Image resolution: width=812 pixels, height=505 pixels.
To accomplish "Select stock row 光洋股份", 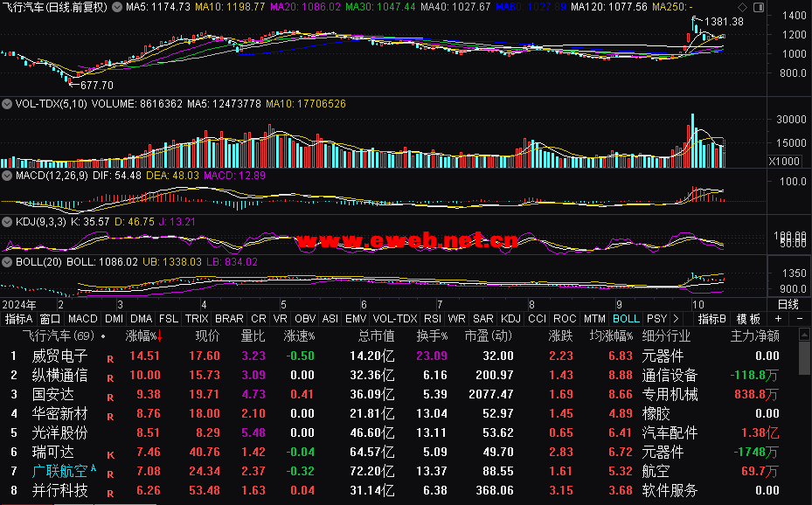I will (399, 432).
